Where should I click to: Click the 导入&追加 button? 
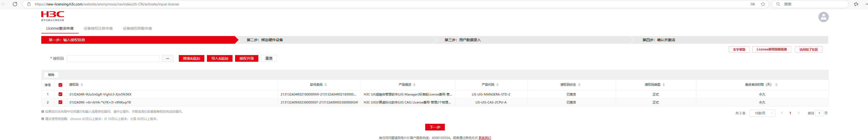[220, 58]
